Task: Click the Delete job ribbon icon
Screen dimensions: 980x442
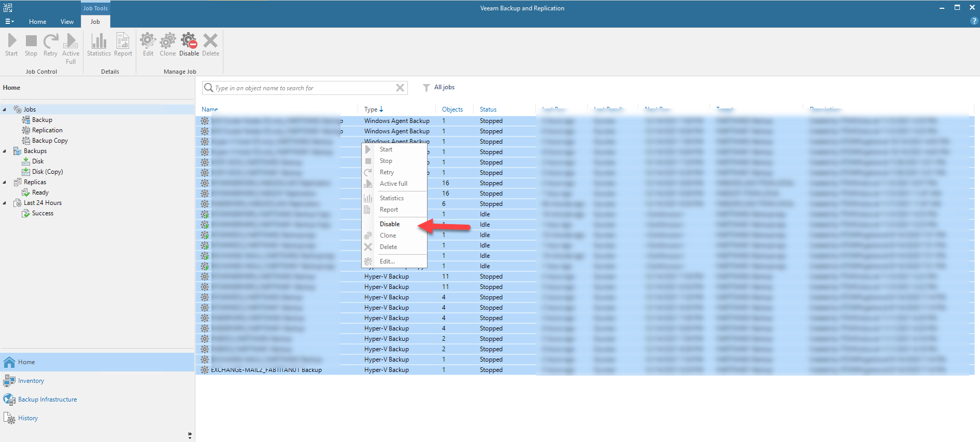Action: (210, 40)
